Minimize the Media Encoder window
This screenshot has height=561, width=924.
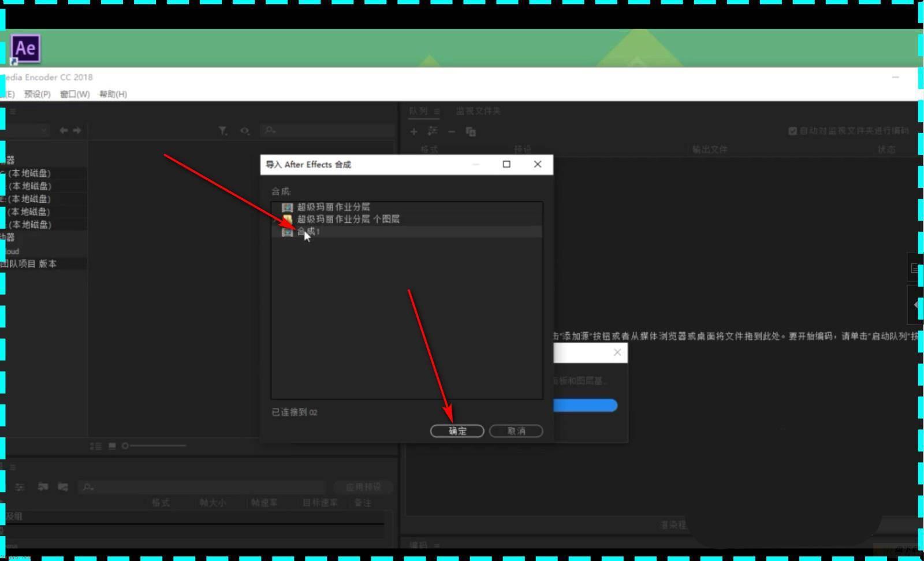click(x=895, y=77)
